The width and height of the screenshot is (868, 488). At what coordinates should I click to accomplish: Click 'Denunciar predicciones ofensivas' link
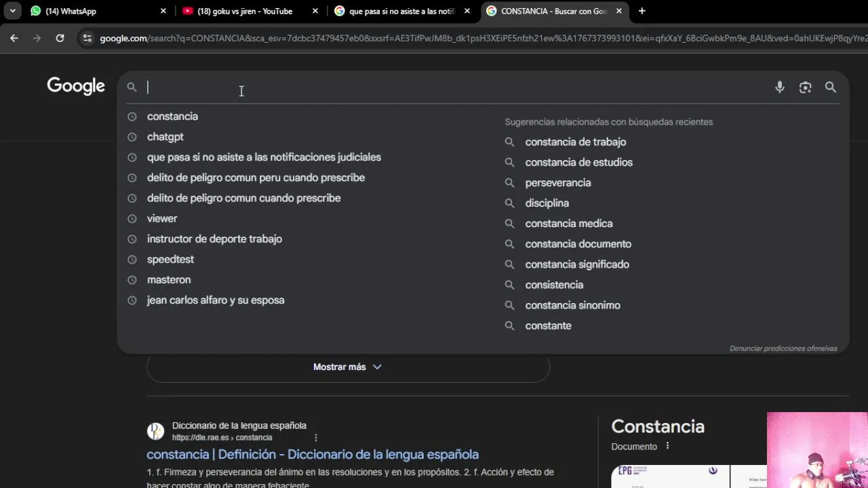(783, 348)
